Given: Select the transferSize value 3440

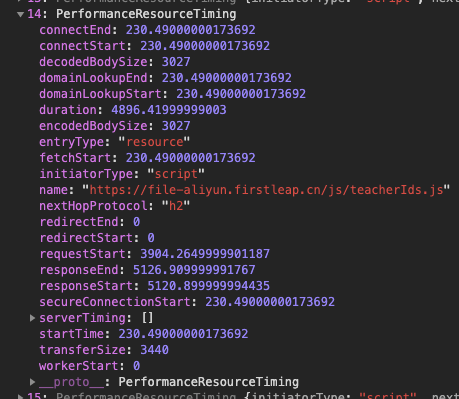Looking at the screenshot, I should (154, 350).
